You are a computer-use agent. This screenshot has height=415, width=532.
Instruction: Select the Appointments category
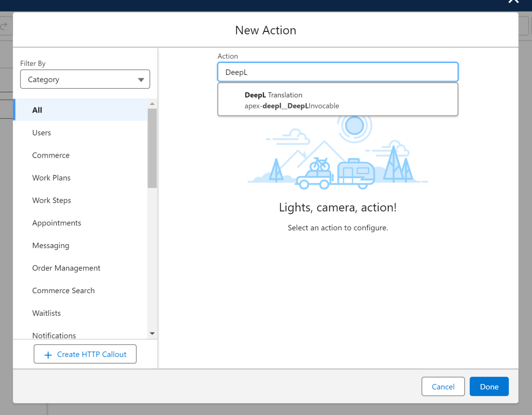click(x=57, y=223)
